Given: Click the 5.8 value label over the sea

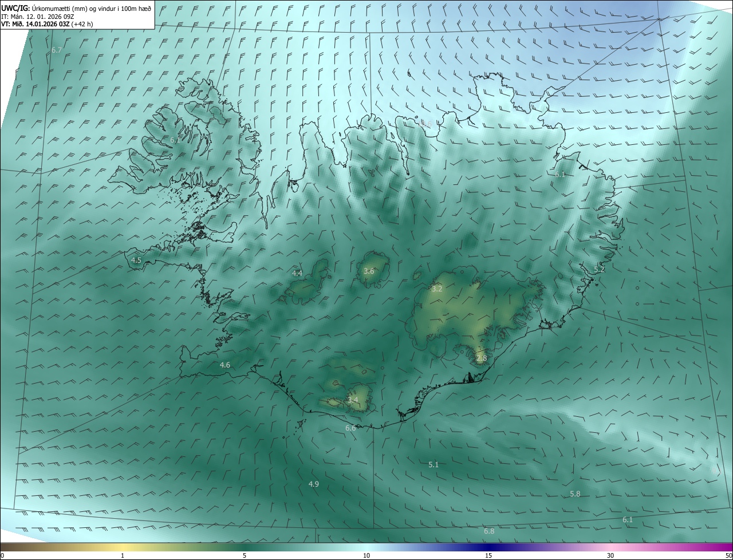Looking at the screenshot, I should click(575, 494).
